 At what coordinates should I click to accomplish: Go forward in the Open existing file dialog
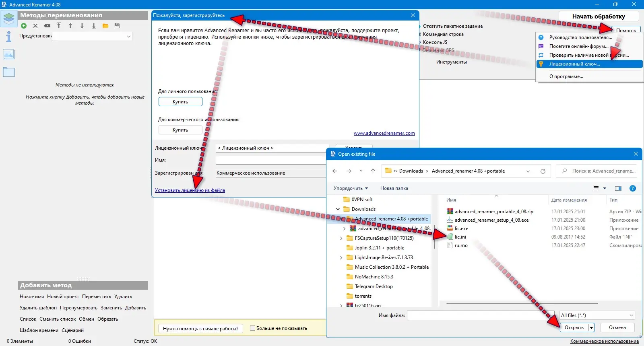[349, 171]
